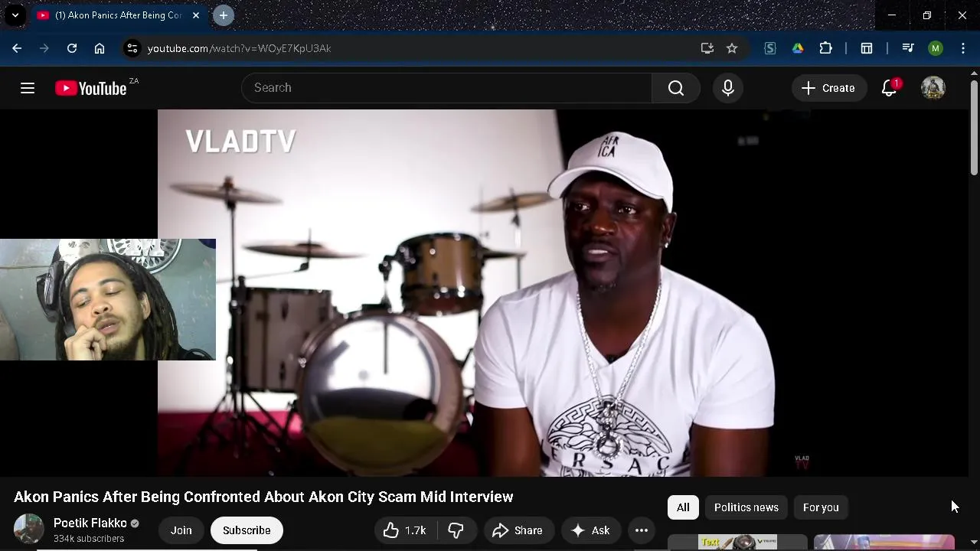The image size is (980, 551).
Task: Open the Chrome profile M icon
Action: (x=936, y=48)
